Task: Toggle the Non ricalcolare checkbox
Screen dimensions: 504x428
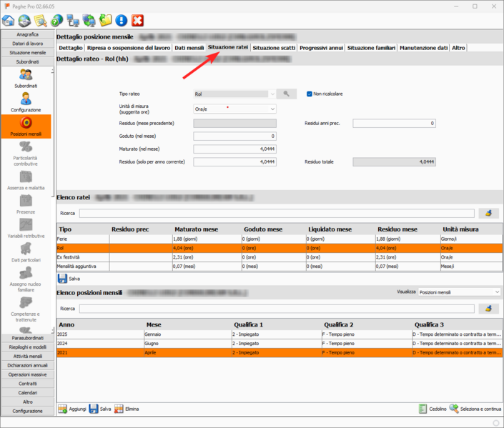Action: pyautogui.click(x=309, y=94)
